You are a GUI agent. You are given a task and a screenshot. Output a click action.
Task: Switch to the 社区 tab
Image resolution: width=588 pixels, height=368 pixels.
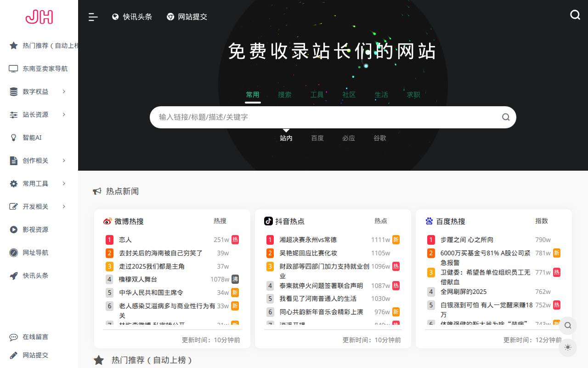coord(349,94)
